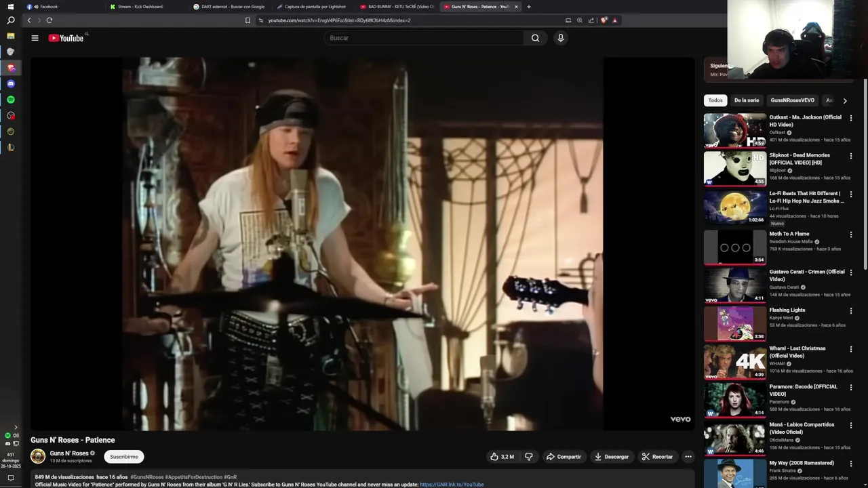Open the options menu for Outkast - Ms. Jackson
The width and height of the screenshot is (868, 488).
851,118
